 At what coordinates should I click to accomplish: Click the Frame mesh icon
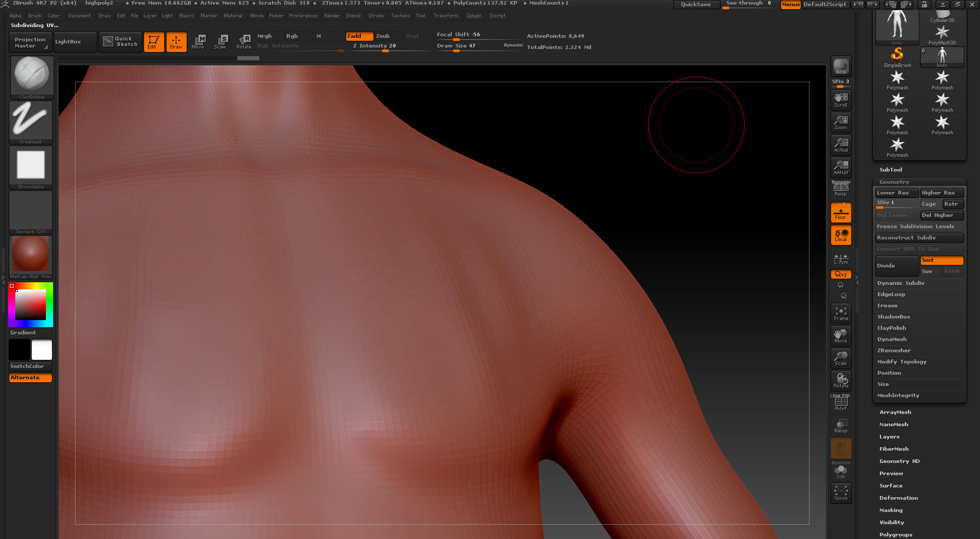point(841,313)
